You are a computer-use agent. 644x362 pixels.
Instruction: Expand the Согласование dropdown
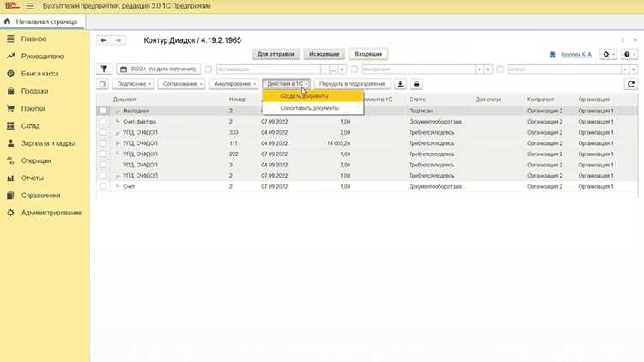point(181,84)
